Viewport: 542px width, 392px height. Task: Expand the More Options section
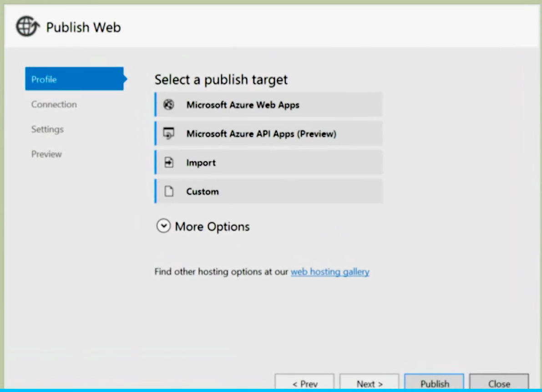coord(203,226)
